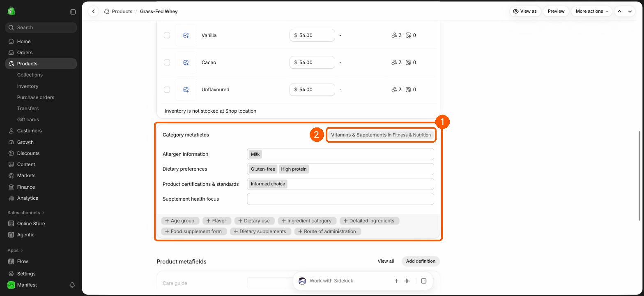Viewport: 644px width, 296px height.
Task: Click the Preview button
Action: click(x=556, y=12)
